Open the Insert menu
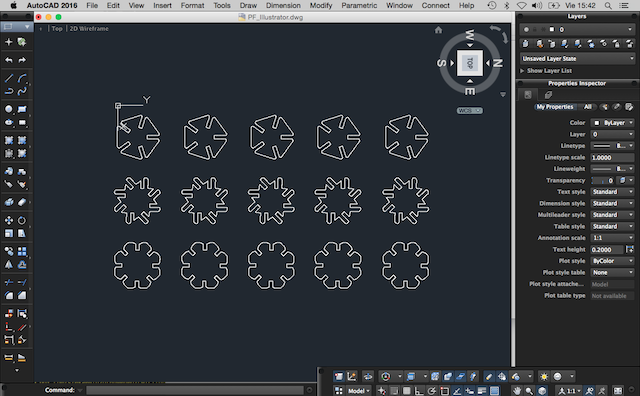The image size is (640, 396). pyautogui.click(x=162, y=5)
